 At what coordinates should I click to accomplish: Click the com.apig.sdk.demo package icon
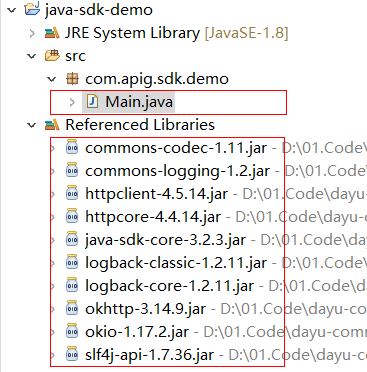coord(72,79)
